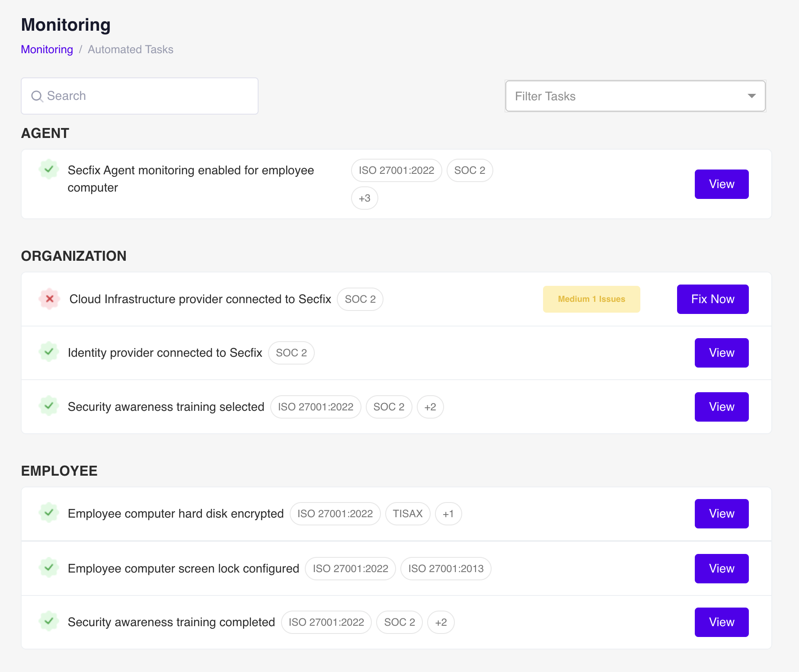Show +2 more frameworks for training completed
The width and height of the screenshot is (799, 672).
pyautogui.click(x=441, y=622)
